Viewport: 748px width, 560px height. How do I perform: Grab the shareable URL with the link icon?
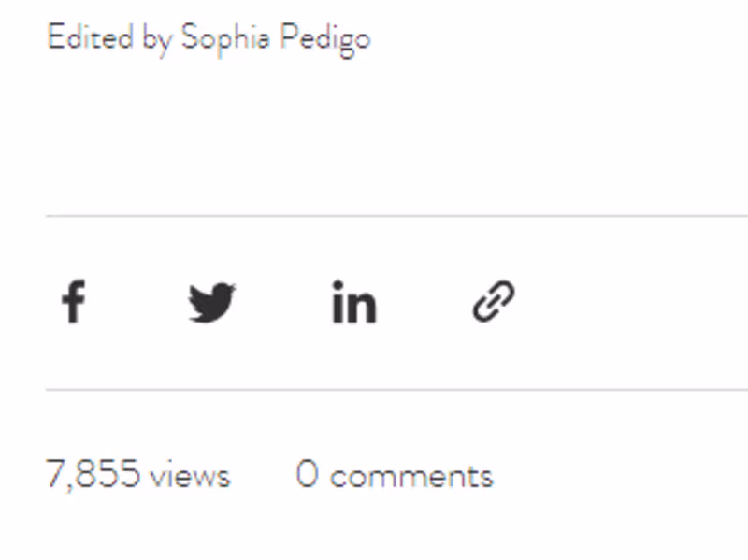coord(494,301)
